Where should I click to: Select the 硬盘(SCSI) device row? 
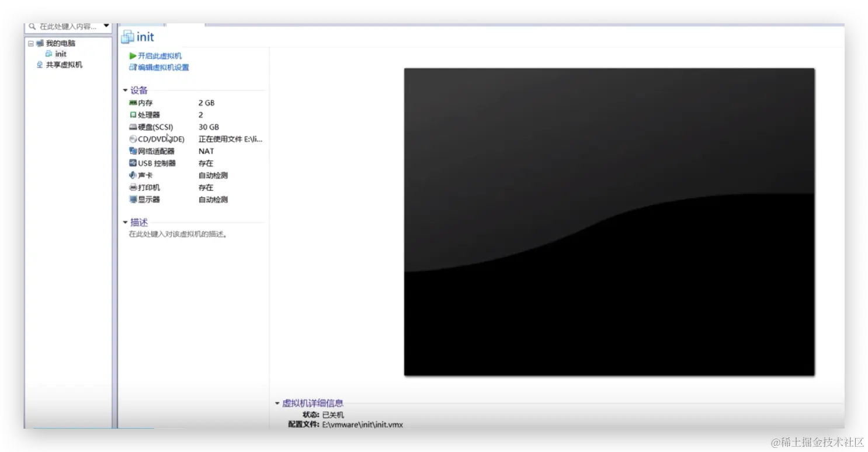(196, 127)
